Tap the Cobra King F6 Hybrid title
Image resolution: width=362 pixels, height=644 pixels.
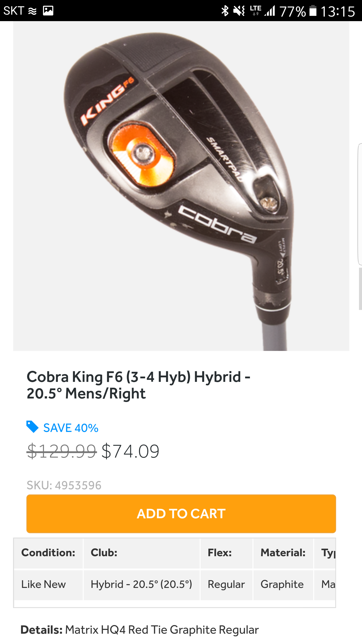click(x=139, y=385)
